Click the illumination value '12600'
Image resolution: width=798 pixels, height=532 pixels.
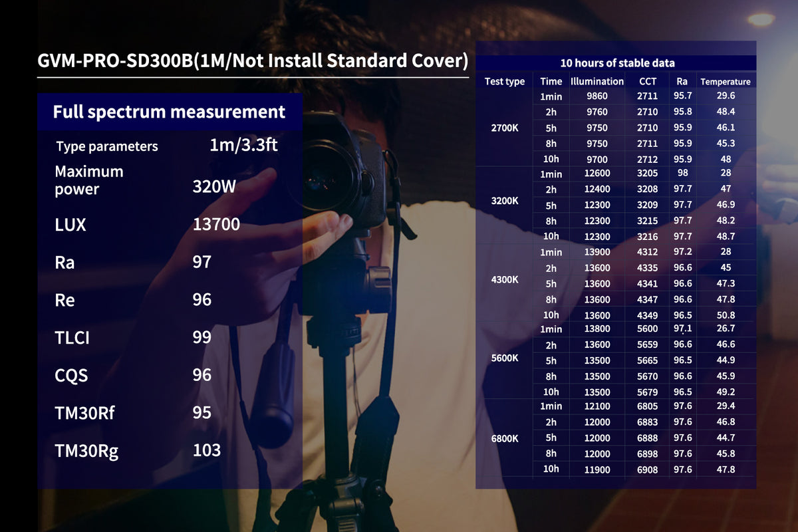click(x=597, y=174)
